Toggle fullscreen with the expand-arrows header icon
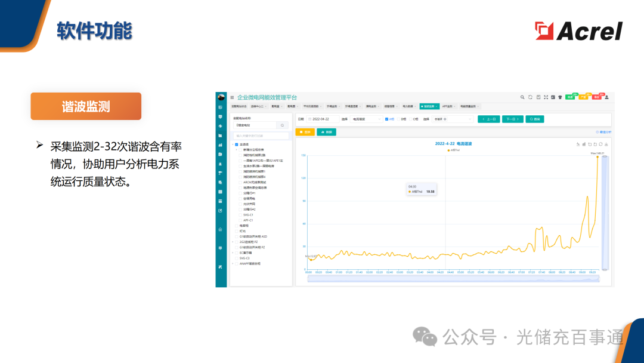644x363 pixels. coord(546,97)
